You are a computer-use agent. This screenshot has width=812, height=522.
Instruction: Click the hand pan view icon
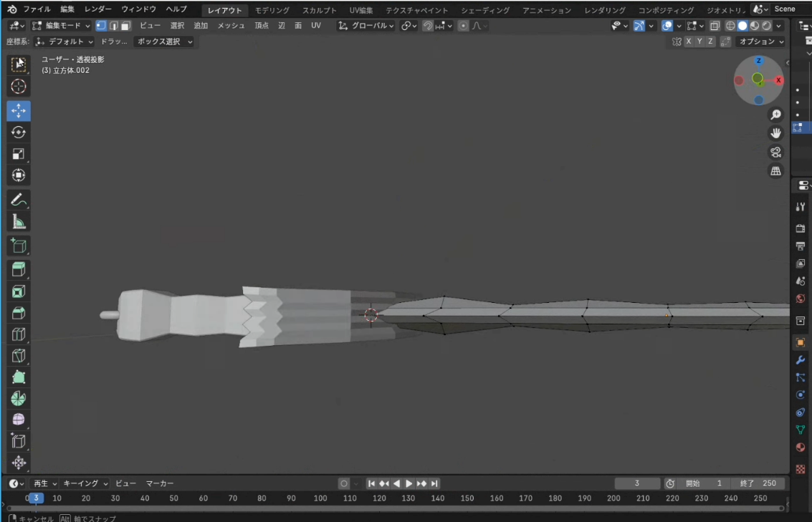pyautogui.click(x=775, y=133)
